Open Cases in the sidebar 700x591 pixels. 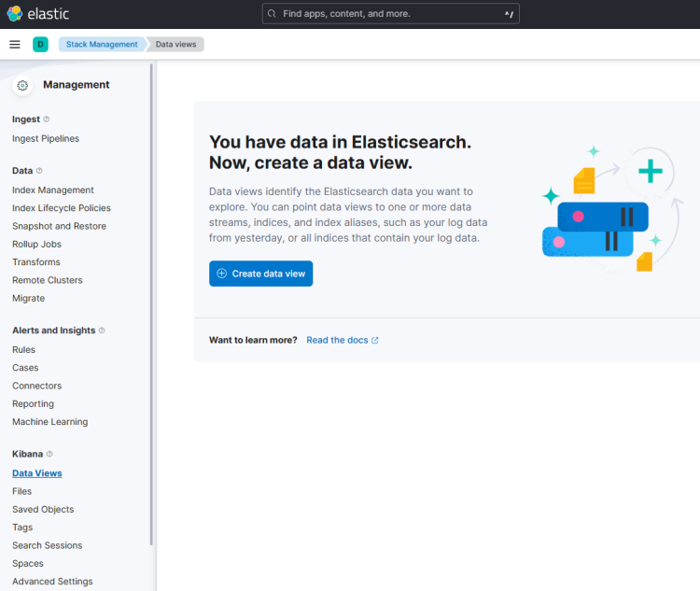tap(25, 368)
